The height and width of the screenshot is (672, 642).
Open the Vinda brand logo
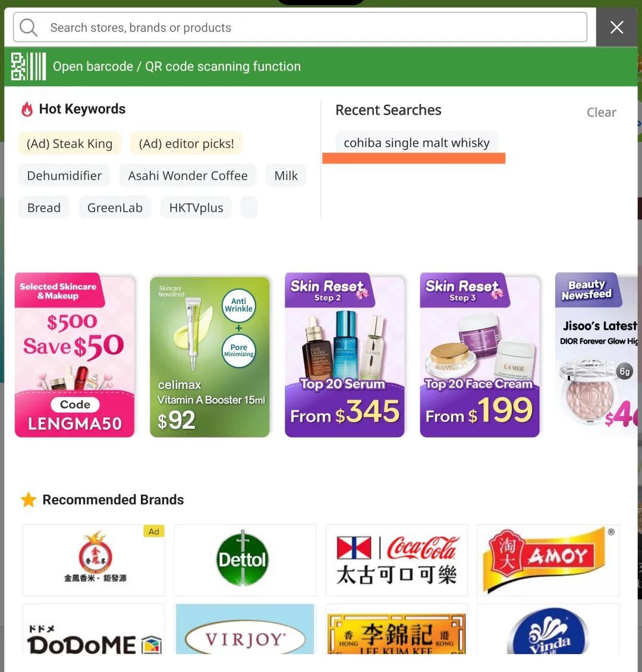tap(547, 629)
